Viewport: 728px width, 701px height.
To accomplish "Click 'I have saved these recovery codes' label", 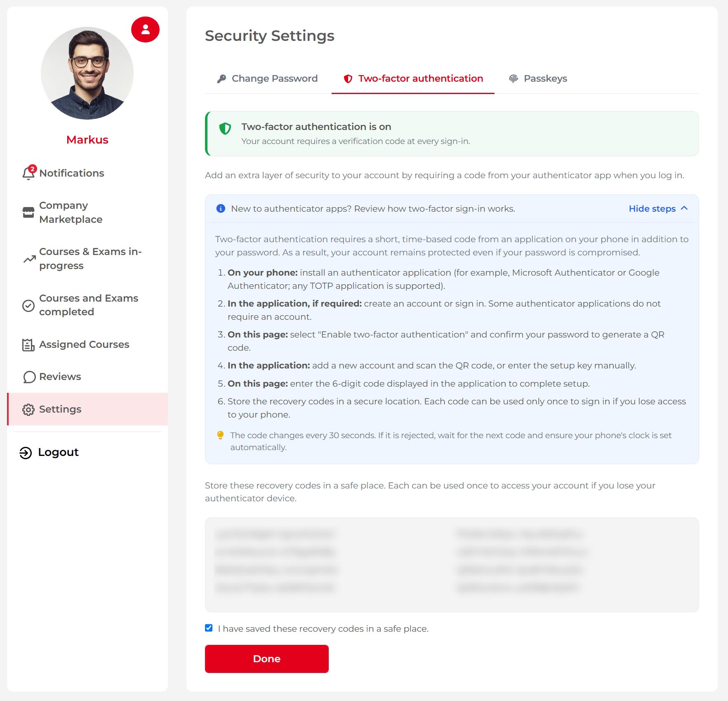I will pyautogui.click(x=323, y=628).
